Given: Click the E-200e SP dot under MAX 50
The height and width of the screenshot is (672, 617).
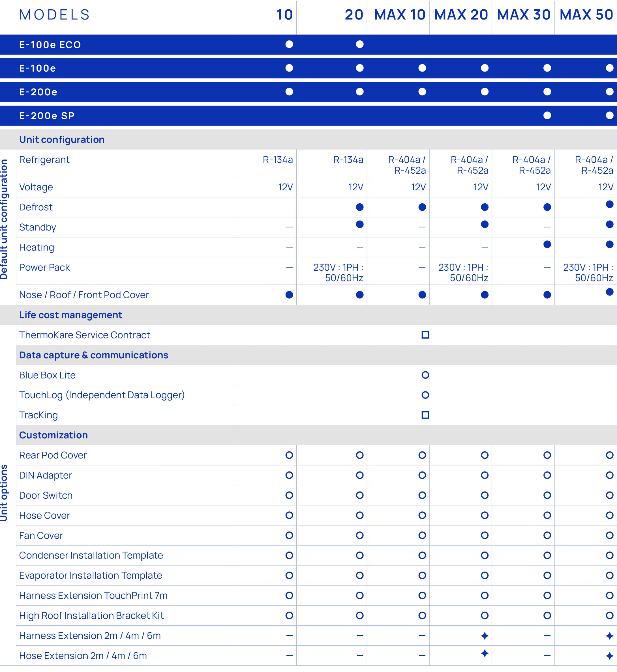Looking at the screenshot, I should (609, 115).
